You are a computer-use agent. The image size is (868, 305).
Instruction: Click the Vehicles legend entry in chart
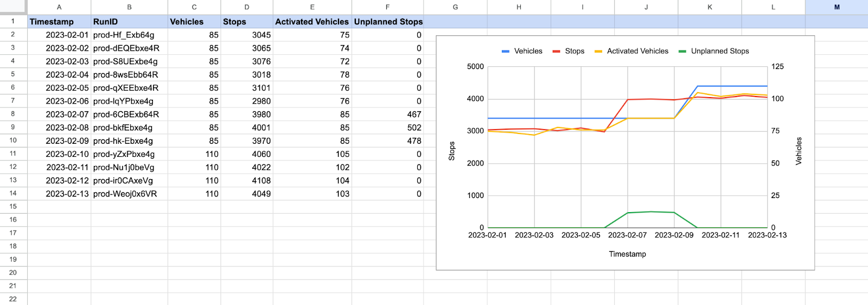[522, 51]
